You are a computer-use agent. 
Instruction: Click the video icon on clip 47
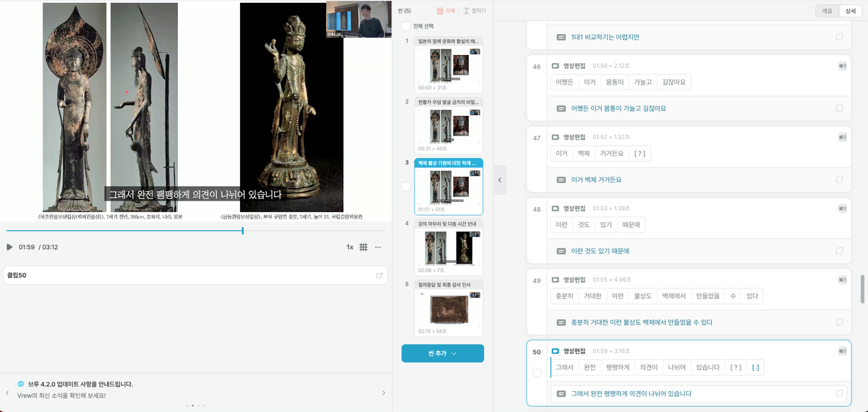556,137
